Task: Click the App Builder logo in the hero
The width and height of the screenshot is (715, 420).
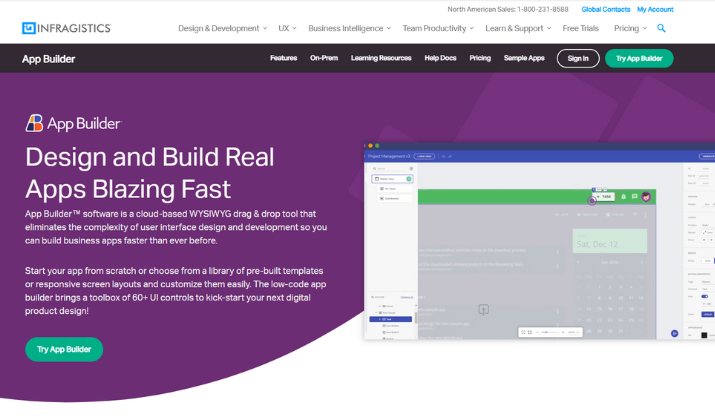Action: 73,123
